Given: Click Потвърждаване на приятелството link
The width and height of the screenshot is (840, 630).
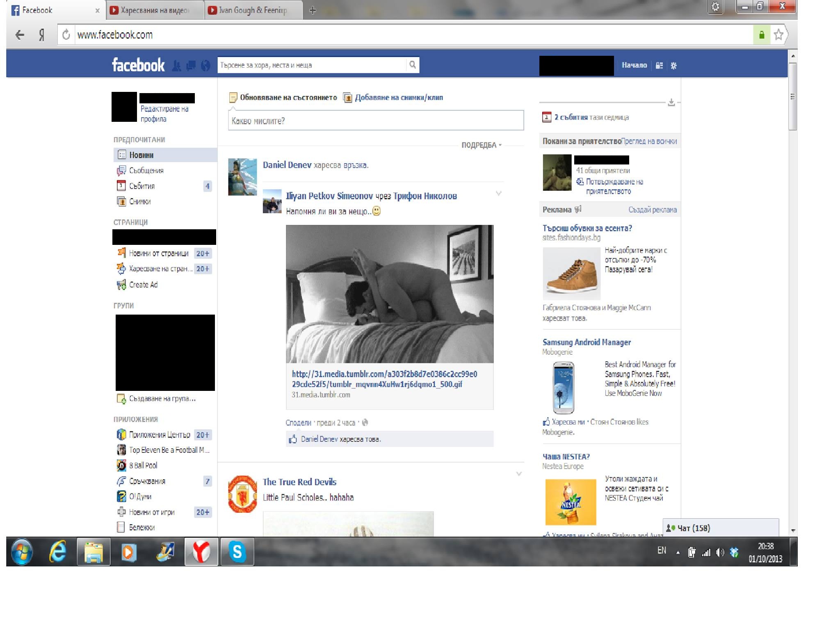Looking at the screenshot, I should 614,186.
